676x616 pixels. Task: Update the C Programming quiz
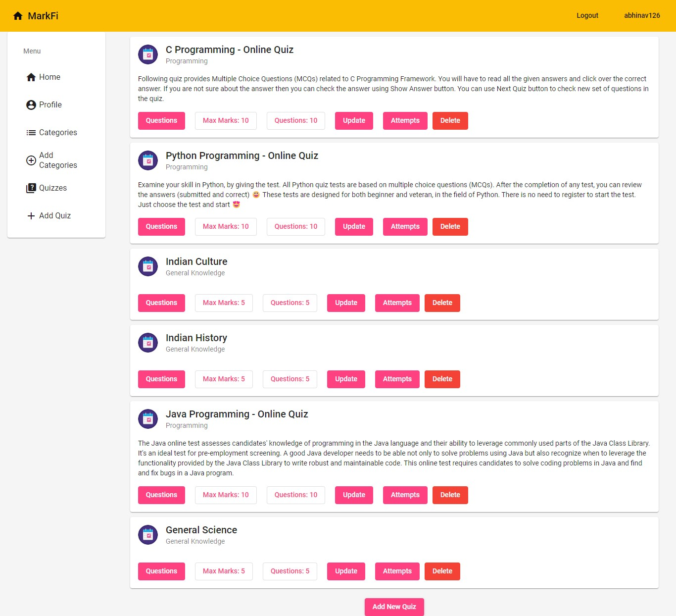tap(354, 121)
